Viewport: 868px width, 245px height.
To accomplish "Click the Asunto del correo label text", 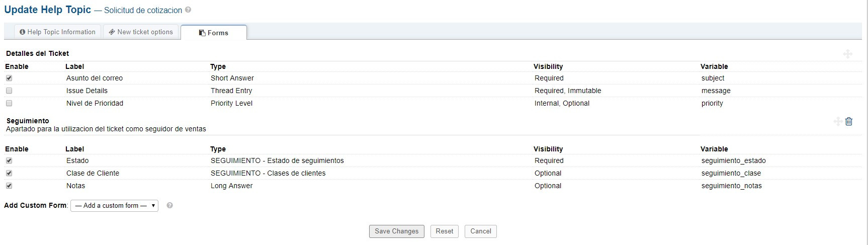I will pyautogui.click(x=95, y=78).
